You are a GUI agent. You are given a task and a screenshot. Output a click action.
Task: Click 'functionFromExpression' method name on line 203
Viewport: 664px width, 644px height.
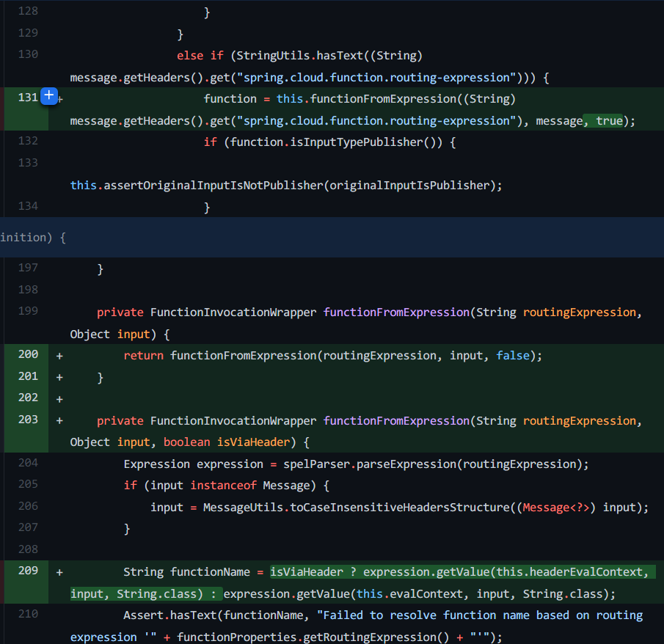click(x=396, y=421)
